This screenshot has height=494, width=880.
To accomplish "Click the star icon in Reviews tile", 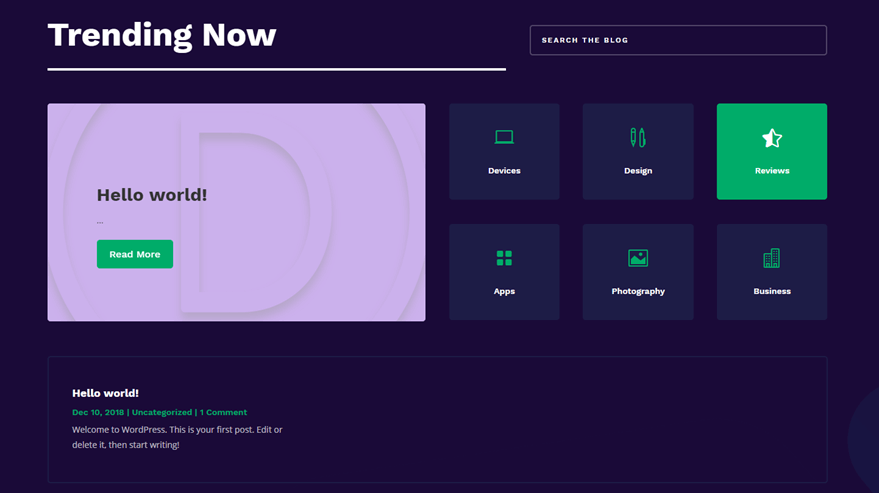I will pos(772,138).
